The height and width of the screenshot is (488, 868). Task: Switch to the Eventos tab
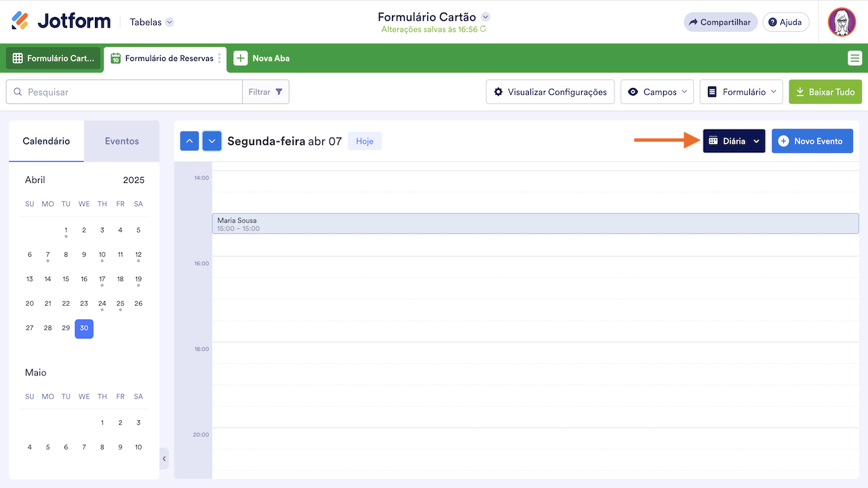point(121,141)
